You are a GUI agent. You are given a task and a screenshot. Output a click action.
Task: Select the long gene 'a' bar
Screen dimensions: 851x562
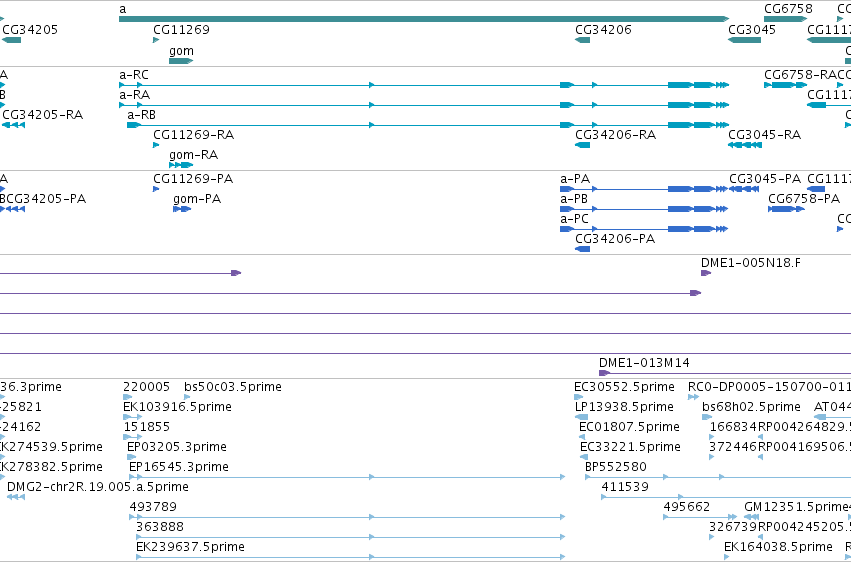click(x=424, y=19)
